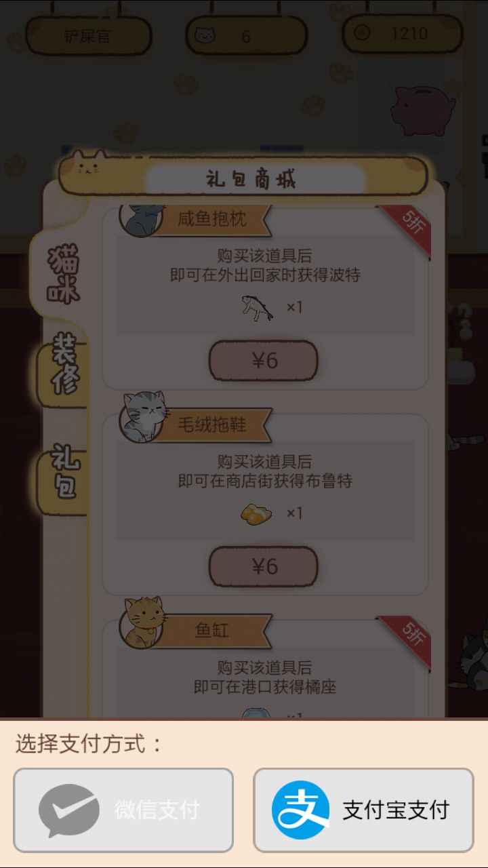
Task: Open the 礼包 side tab
Action: pos(66,471)
